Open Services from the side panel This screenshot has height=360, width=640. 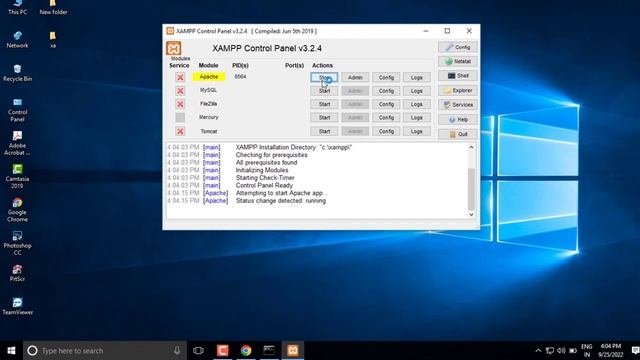[458, 105]
